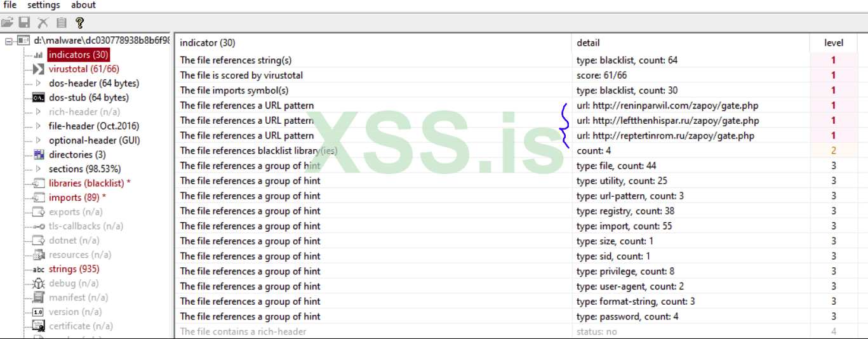The height and width of the screenshot is (339, 868).
Task: Click the abc icon beside strings
Action: pyautogui.click(x=38, y=269)
